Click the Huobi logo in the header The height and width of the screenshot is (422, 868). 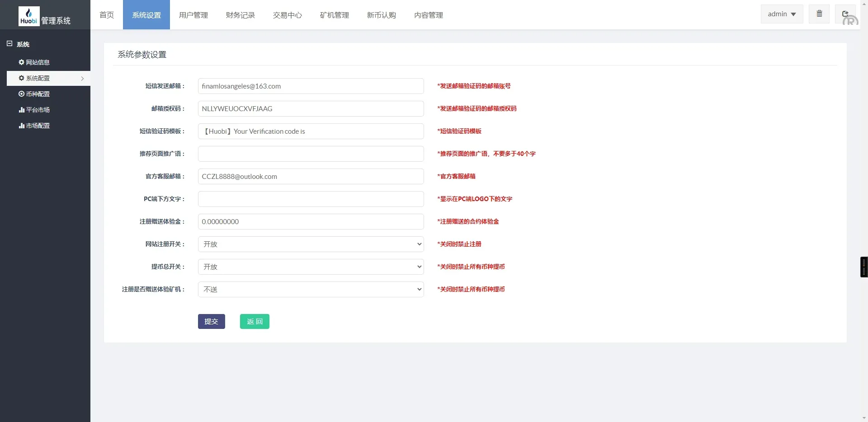28,14
